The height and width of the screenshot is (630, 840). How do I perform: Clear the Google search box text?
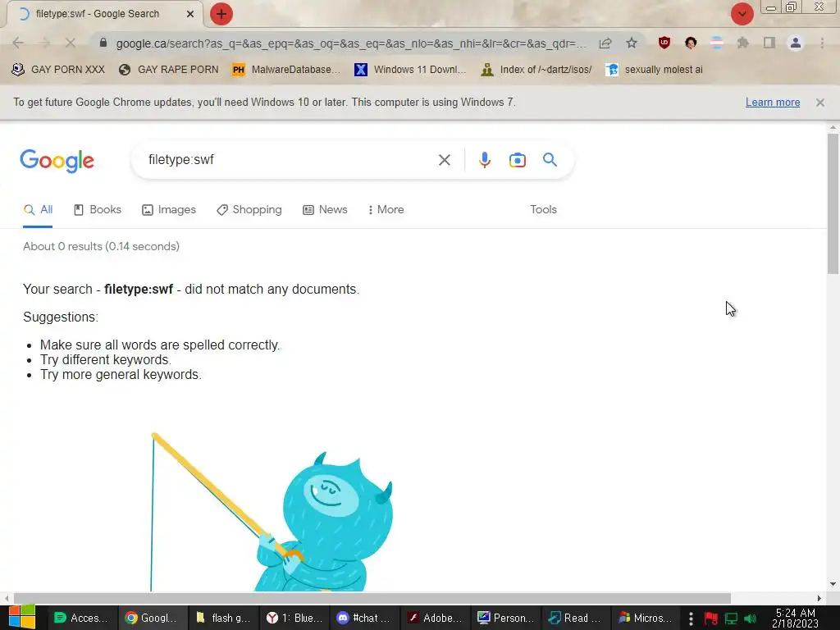point(444,160)
